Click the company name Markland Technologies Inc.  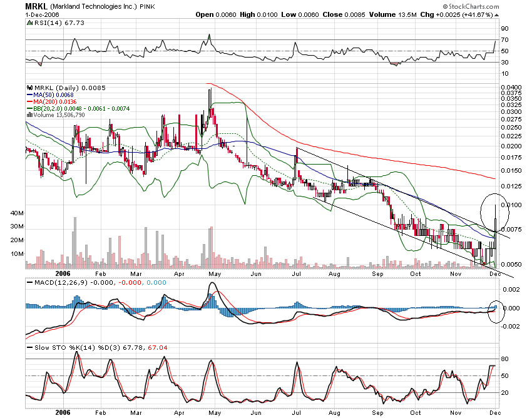pyautogui.click(x=93, y=6)
